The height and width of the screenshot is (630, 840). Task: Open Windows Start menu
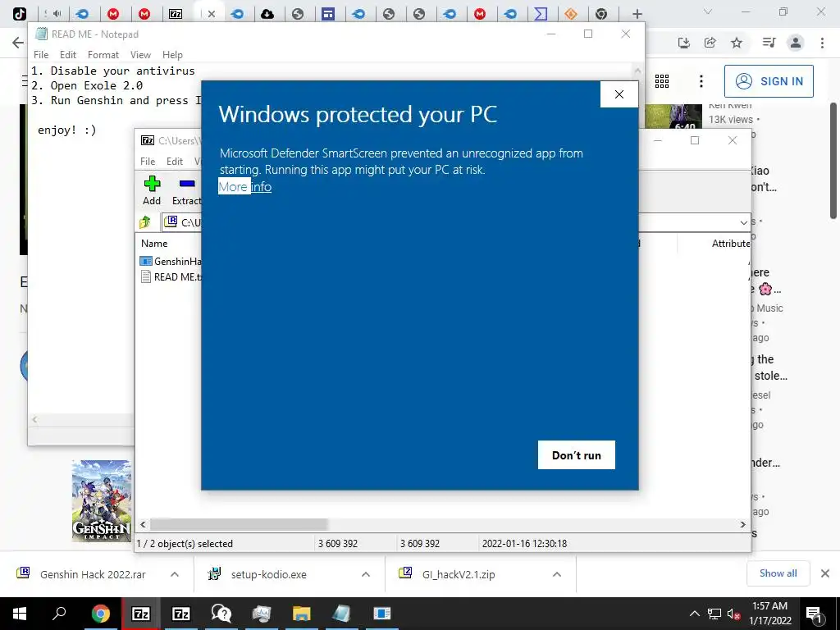click(x=20, y=614)
